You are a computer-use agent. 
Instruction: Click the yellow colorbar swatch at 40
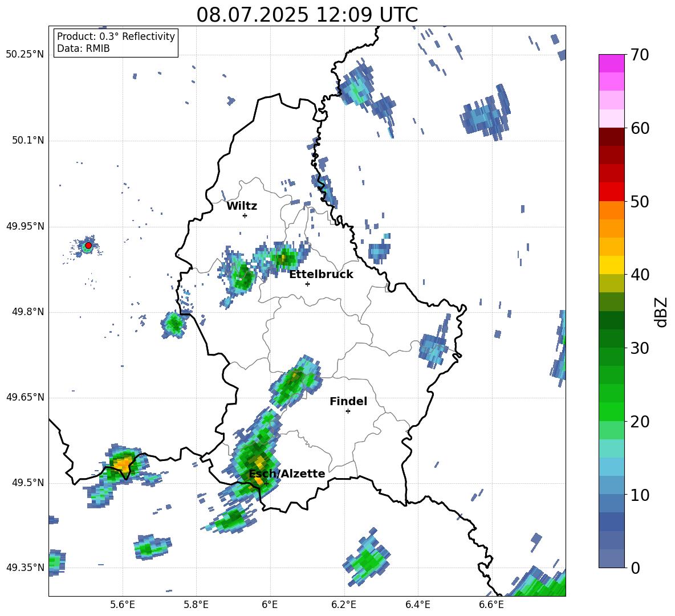[x=611, y=265]
